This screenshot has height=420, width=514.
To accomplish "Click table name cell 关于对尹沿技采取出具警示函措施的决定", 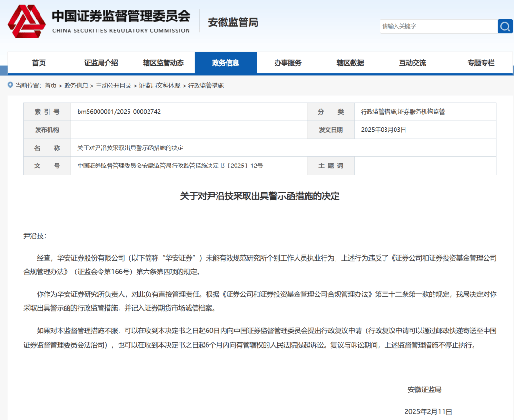I will 130,148.
